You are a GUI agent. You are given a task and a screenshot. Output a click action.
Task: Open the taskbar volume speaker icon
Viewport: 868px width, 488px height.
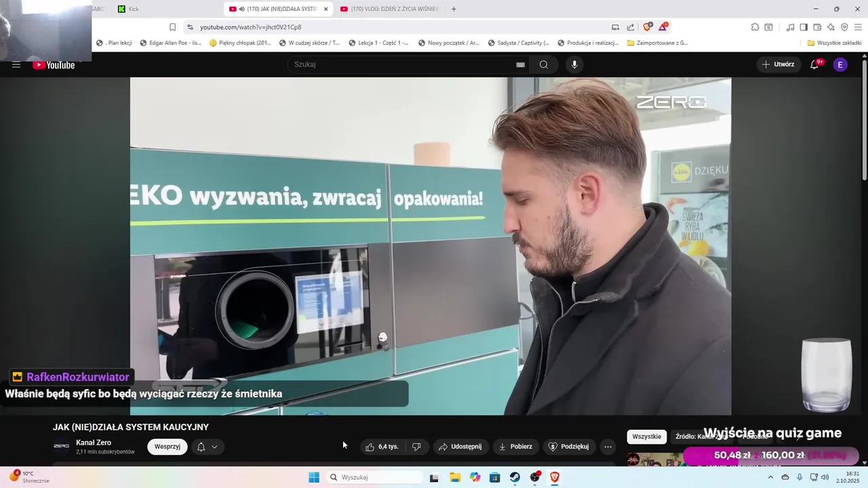click(825, 477)
